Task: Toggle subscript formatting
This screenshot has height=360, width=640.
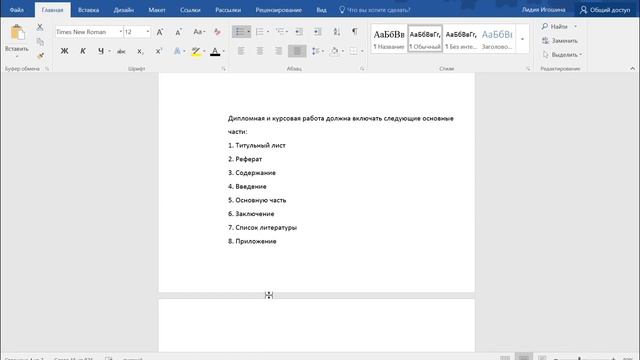Action: point(140,51)
